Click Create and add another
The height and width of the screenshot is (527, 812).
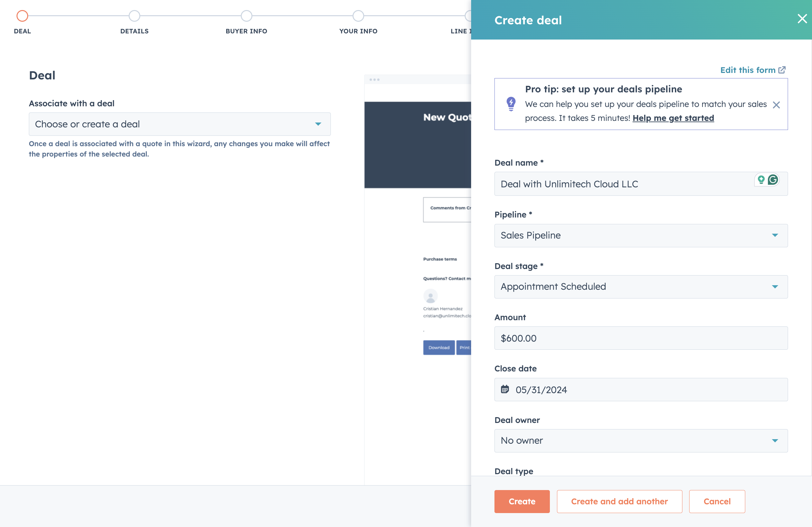click(619, 501)
